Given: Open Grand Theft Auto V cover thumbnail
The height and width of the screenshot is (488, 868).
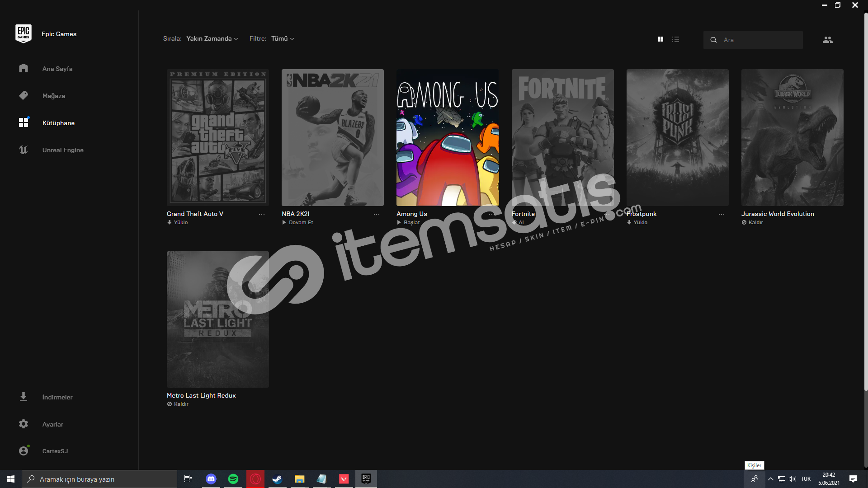Looking at the screenshot, I should 218,137.
